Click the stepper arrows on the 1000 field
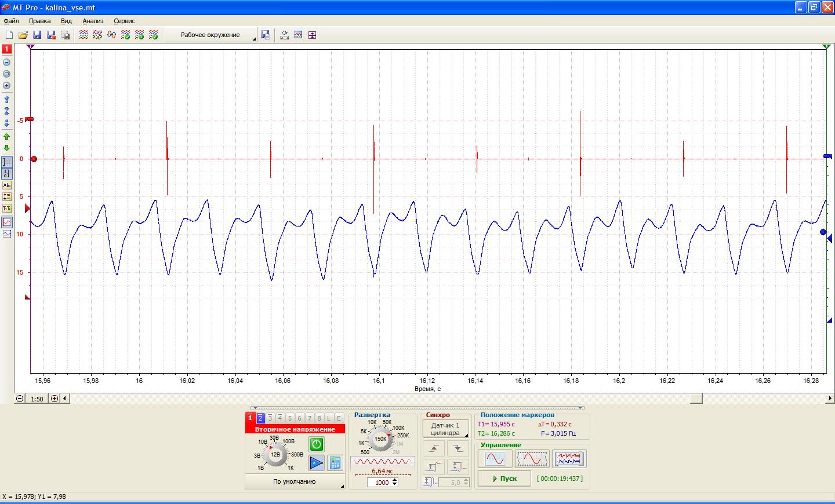Image resolution: width=835 pixels, height=504 pixels. coord(395,482)
